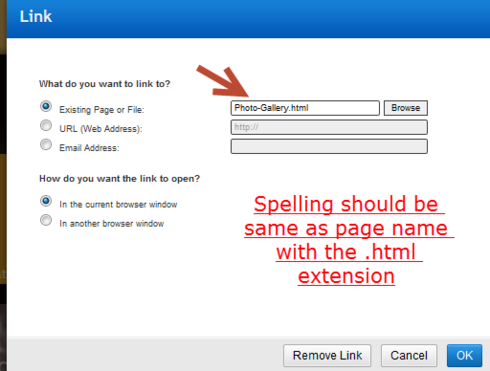Click the Link dialog title
490x371 pixels.
click(36, 16)
